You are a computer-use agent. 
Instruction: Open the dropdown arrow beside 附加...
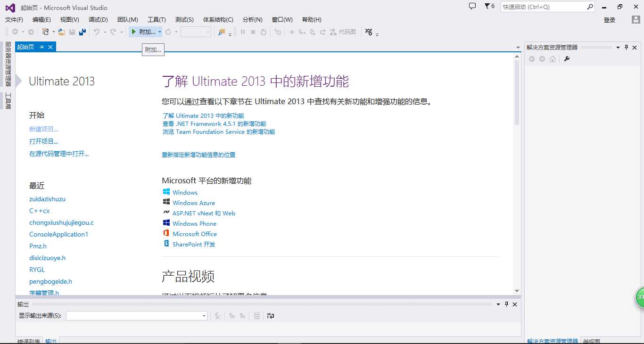[x=160, y=32]
